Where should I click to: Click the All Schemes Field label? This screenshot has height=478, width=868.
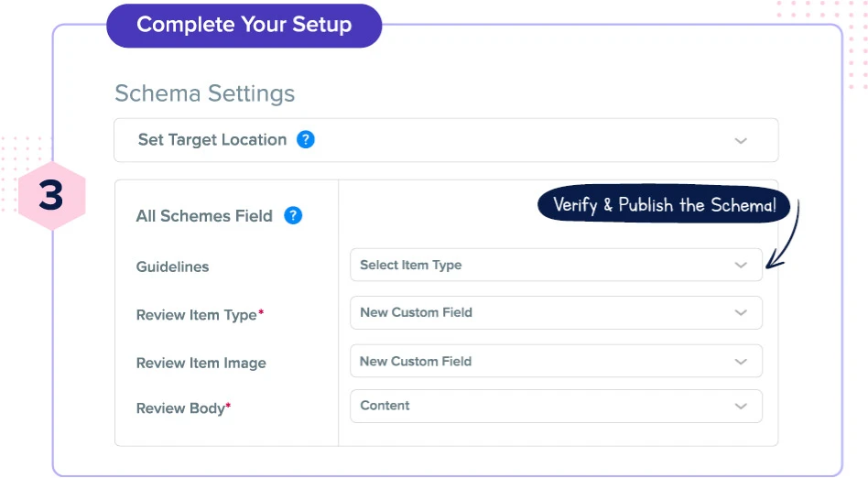click(x=204, y=216)
